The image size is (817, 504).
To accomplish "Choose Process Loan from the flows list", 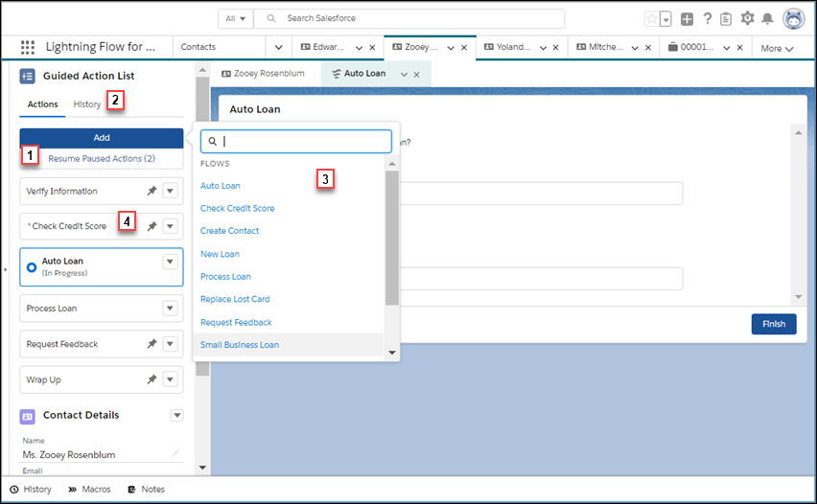I will tap(225, 277).
